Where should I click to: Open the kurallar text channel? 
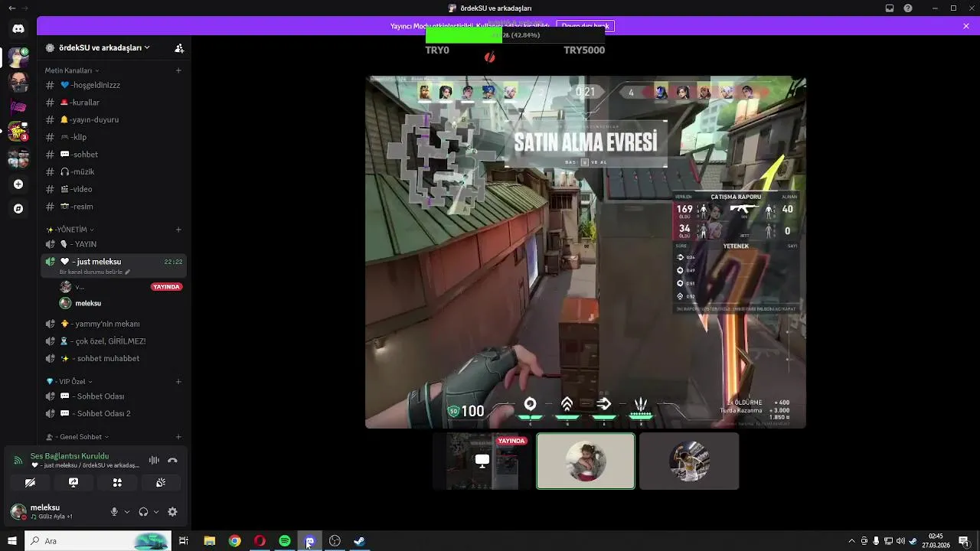113,103
